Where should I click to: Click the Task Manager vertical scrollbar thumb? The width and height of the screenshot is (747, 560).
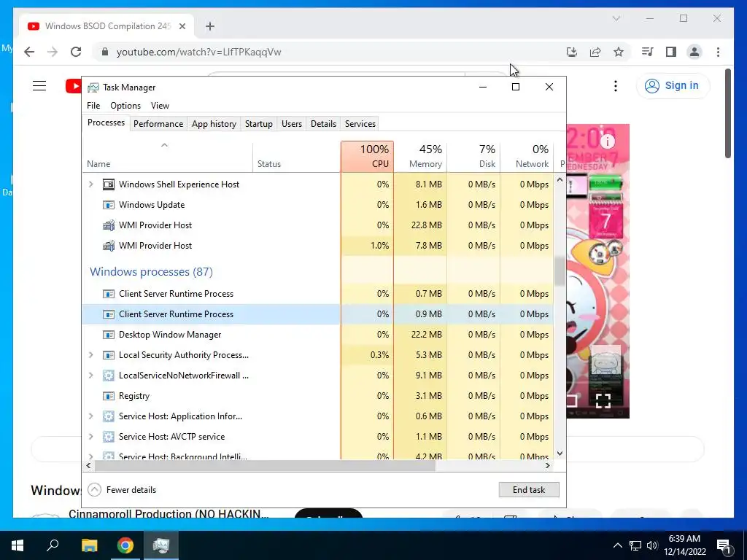pyautogui.click(x=560, y=272)
